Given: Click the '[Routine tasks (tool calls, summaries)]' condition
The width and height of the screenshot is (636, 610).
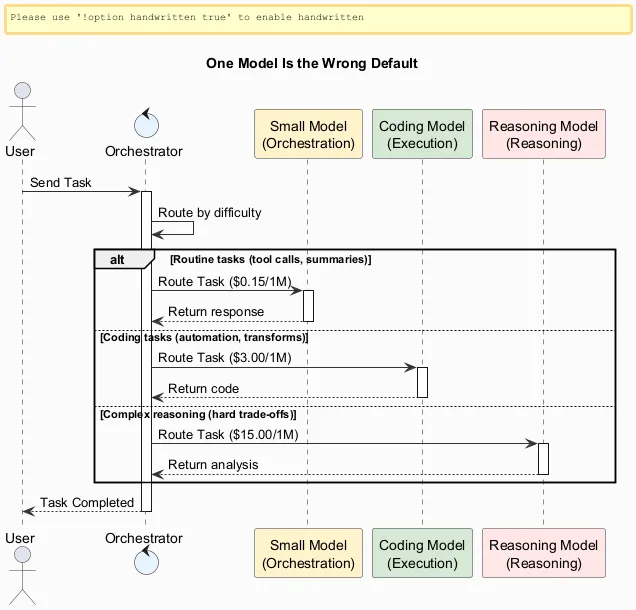Looking at the screenshot, I should tap(271, 259).
